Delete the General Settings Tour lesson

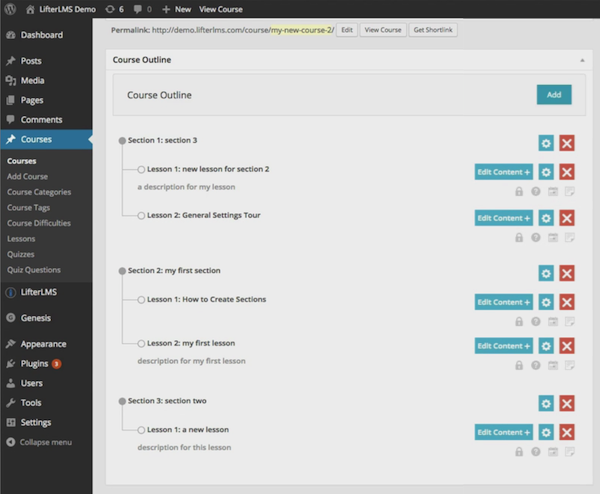(x=567, y=218)
